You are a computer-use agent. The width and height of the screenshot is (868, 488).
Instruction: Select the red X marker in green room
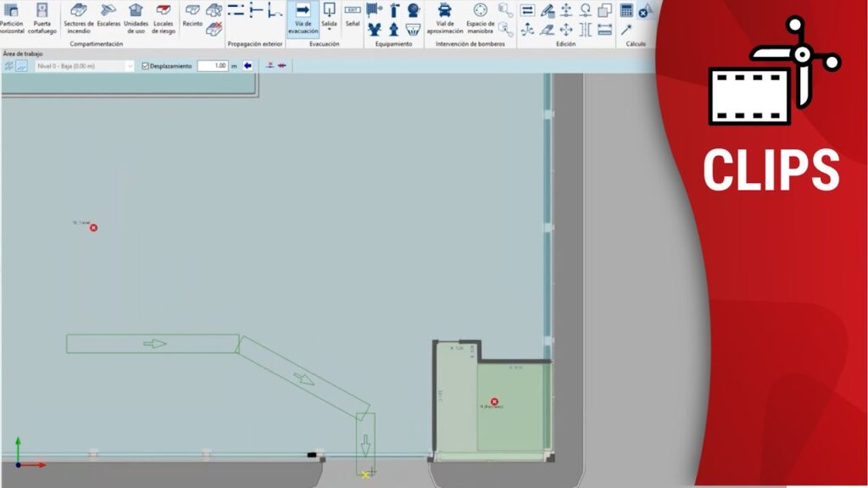point(494,402)
